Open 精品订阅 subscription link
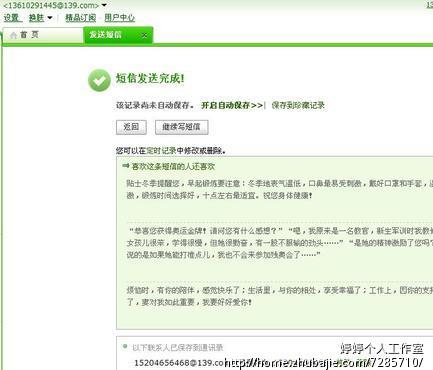 click(80, 18)
